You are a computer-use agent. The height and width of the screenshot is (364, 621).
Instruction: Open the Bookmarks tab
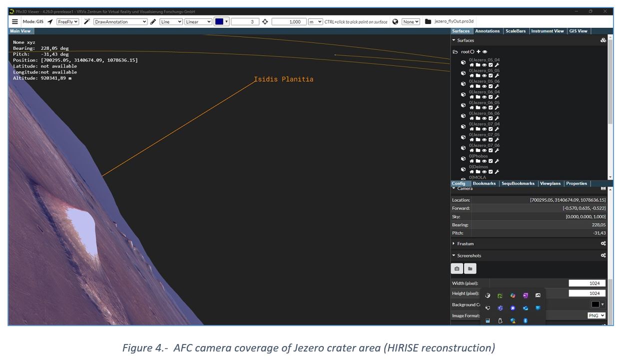tap(484, 183)
